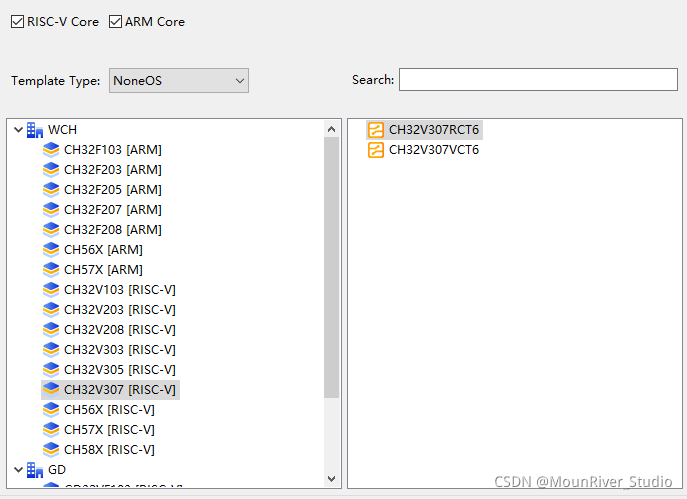Select CH32V307 [RISC-V] text in tree

pyautogui.click(x=120, y=389)
